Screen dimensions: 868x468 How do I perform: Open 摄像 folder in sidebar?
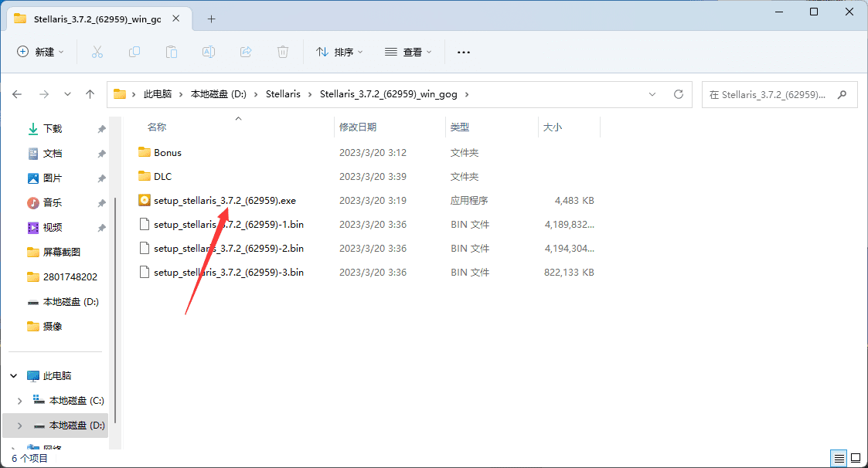click(53, 327)
